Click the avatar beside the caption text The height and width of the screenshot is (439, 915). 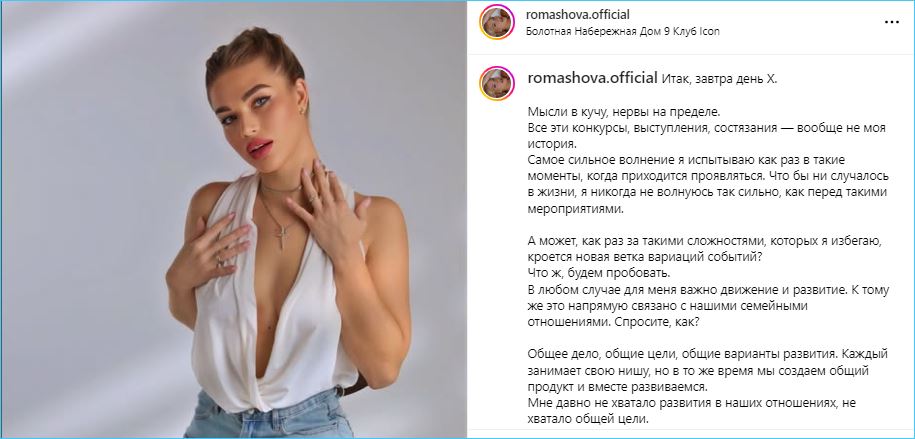496,83
